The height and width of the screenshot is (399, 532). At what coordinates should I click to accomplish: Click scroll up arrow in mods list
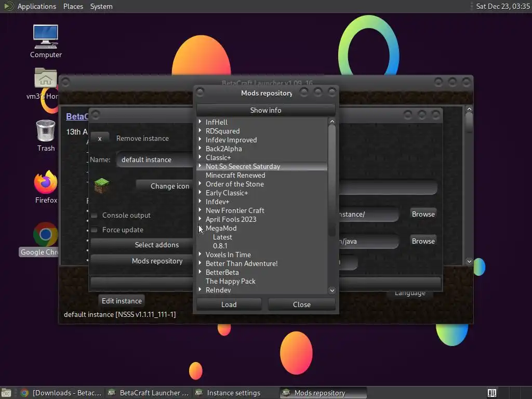coord(332,122)
